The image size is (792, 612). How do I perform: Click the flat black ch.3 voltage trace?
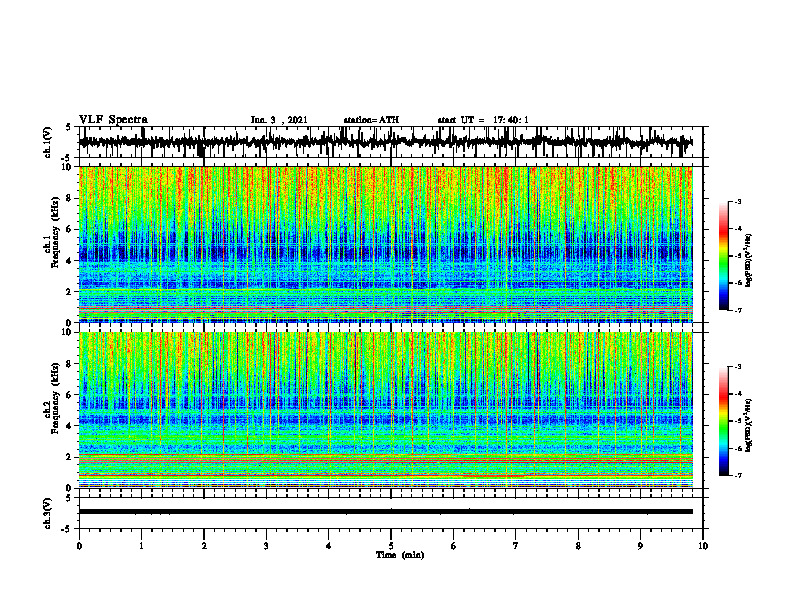[386, 512]
